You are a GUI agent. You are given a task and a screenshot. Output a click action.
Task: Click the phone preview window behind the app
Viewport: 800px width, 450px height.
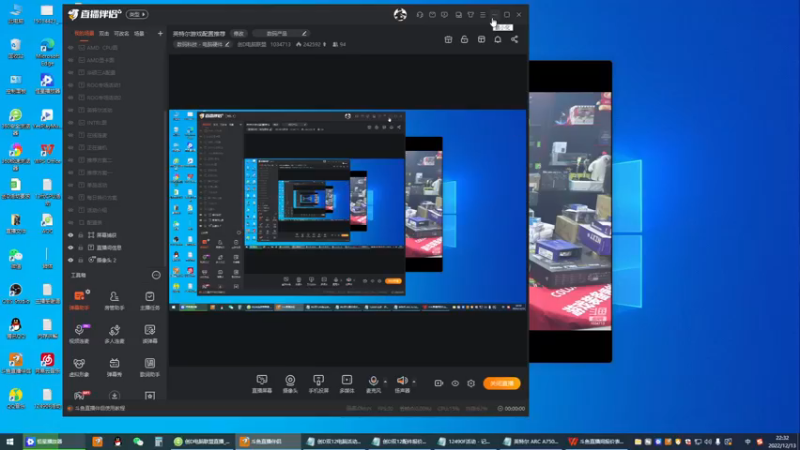click(x=570, y=211)
